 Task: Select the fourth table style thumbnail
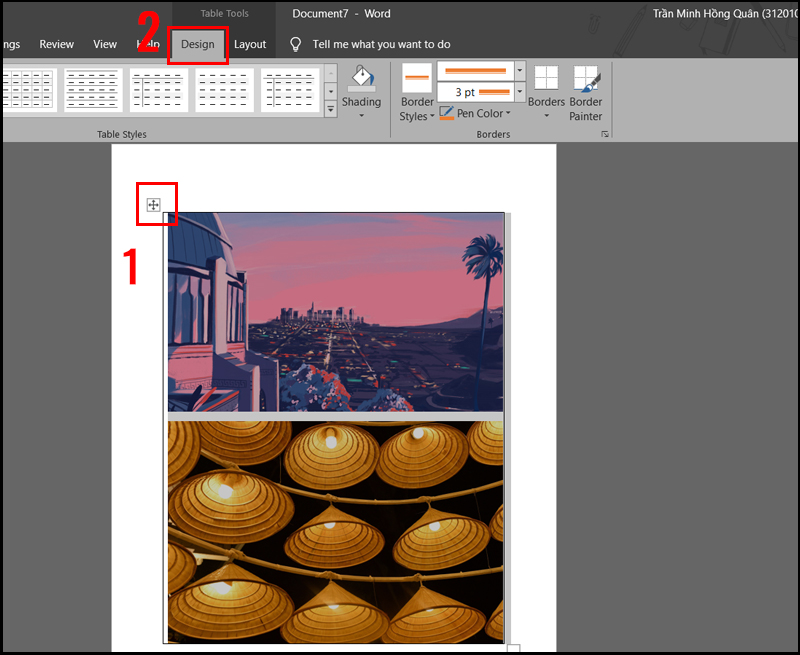(224, 90)
